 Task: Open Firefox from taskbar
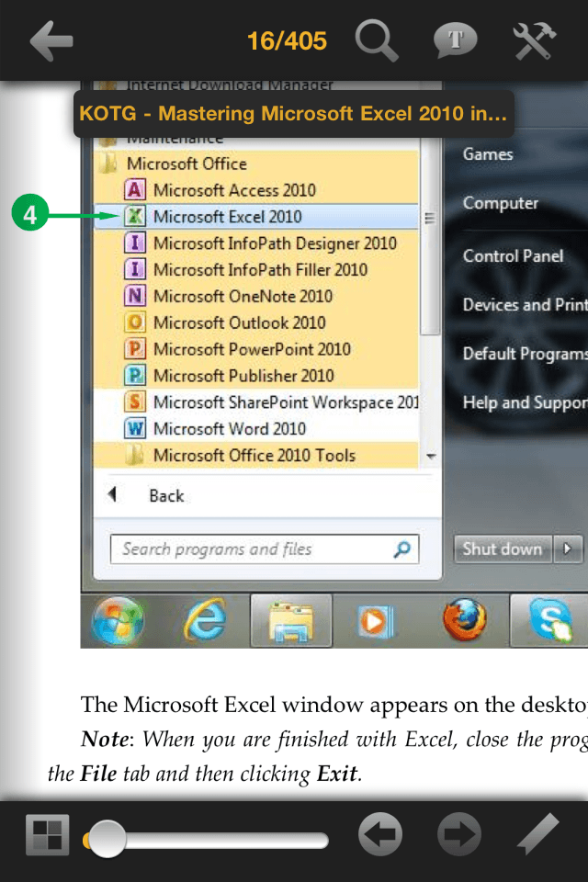[x=464, y=620]
